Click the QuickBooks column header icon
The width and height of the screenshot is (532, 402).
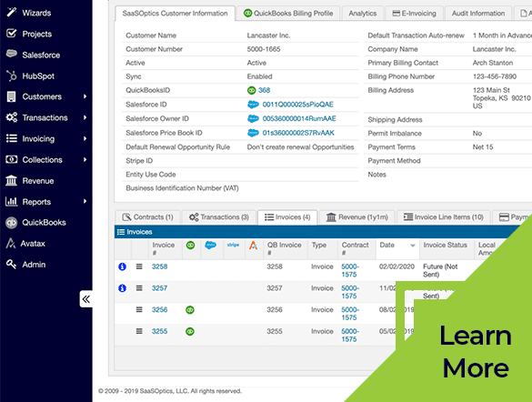(191, 245)
